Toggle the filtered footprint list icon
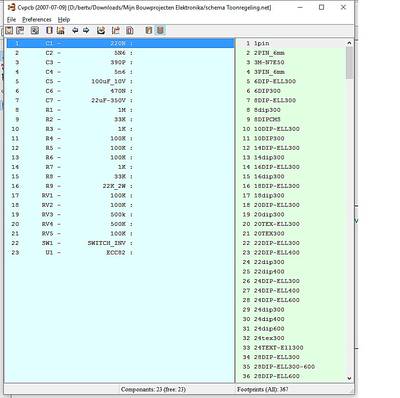400x398 pixels. coord(149,31)
